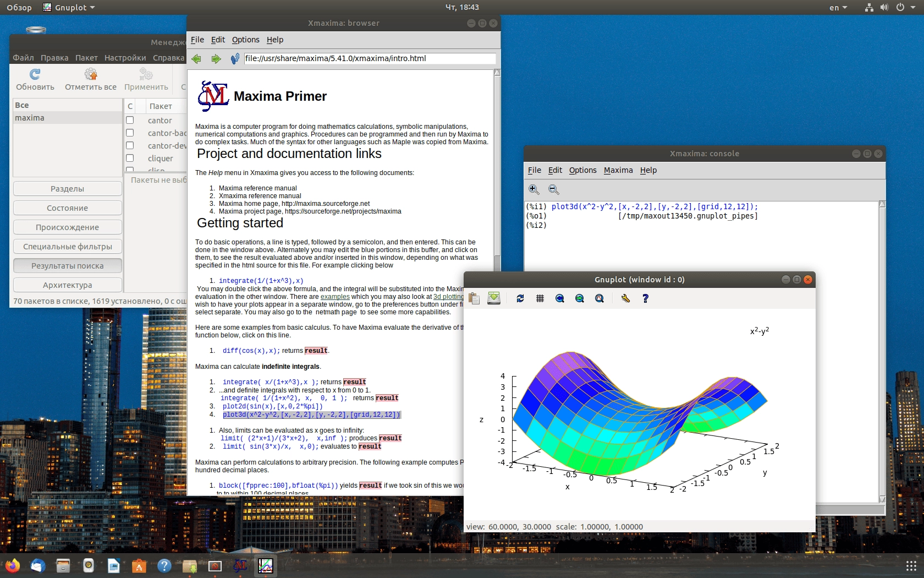Image resolution: width=924 pixels, height=578 pixels.
Task: Tick the checkbox for package cantor-dev
Action: pos(130,145)
